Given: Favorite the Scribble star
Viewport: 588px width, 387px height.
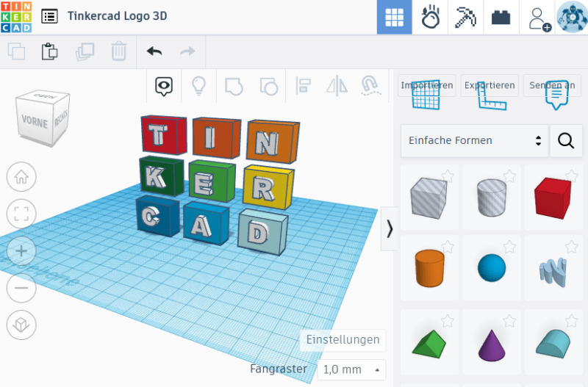Looking at the screenshot, I should pyautogui.click(x=572, y=247).
